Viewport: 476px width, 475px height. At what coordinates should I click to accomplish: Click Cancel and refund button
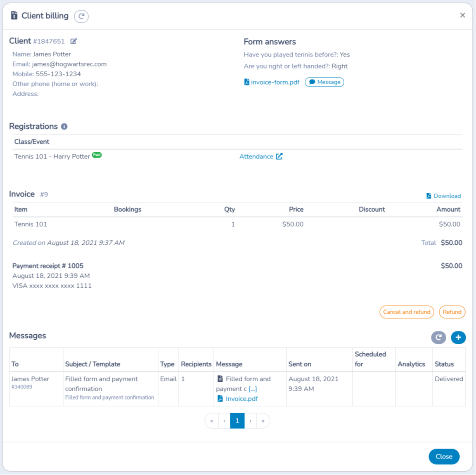[407, 312]
